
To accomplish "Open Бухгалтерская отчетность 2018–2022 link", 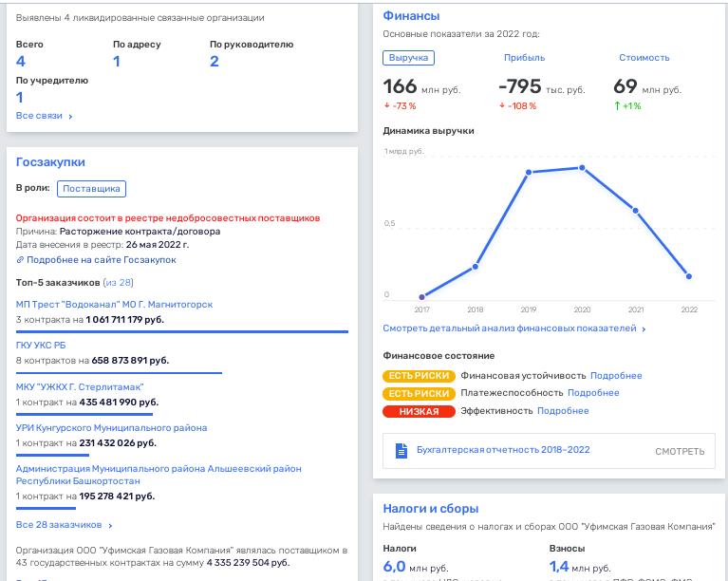I will click(503, 450).
